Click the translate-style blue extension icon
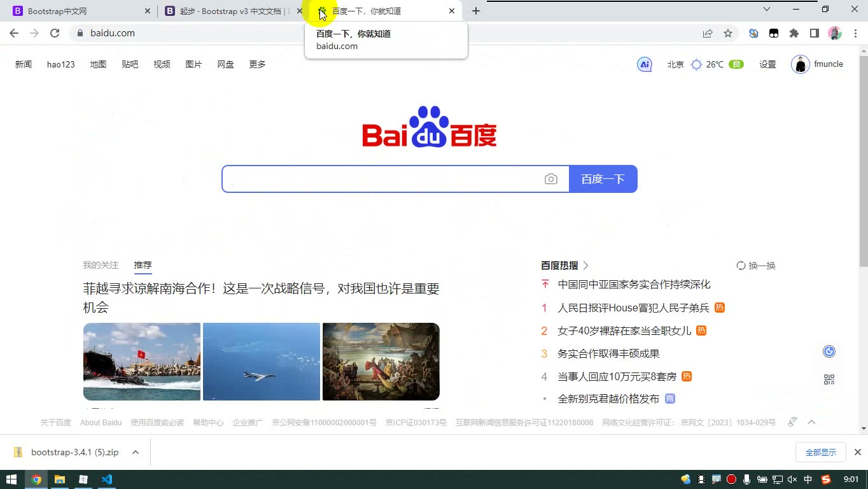This screenshot has height=489, width=868. pyautogui.click(x=753, y=33)
